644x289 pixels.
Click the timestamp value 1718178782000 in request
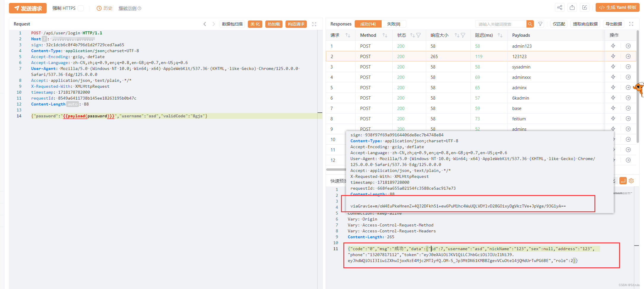[74, 92]
